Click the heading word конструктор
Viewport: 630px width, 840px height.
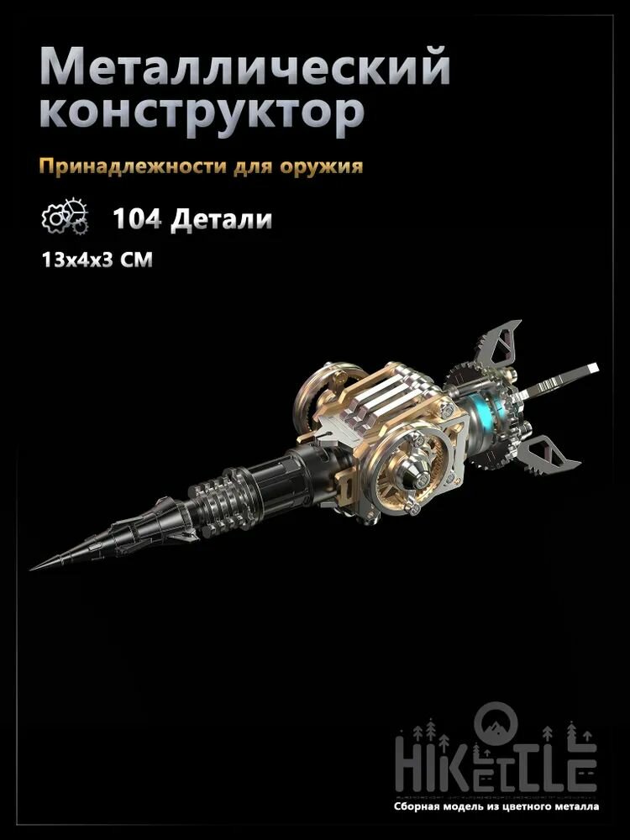pos(202,113)
